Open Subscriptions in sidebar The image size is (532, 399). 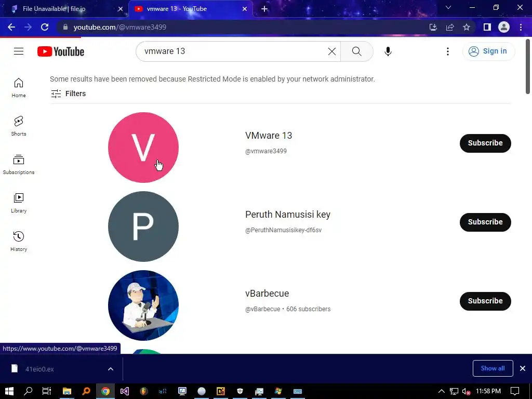[x=19, y=165]
